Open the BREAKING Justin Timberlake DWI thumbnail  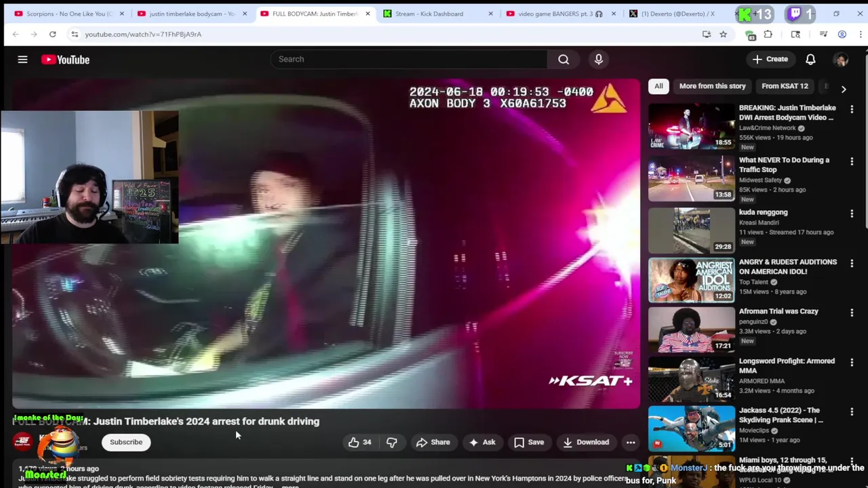691,126
